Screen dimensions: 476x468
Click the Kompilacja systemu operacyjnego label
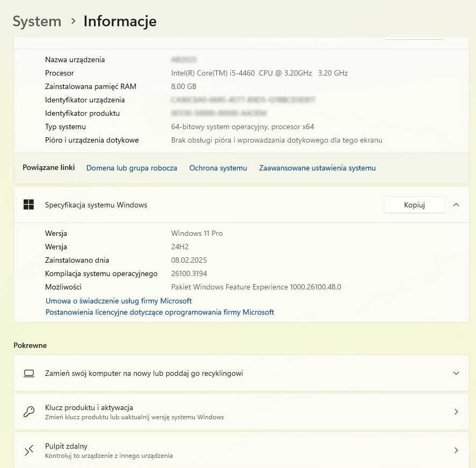pyautogui.click(x=101, y=273)
